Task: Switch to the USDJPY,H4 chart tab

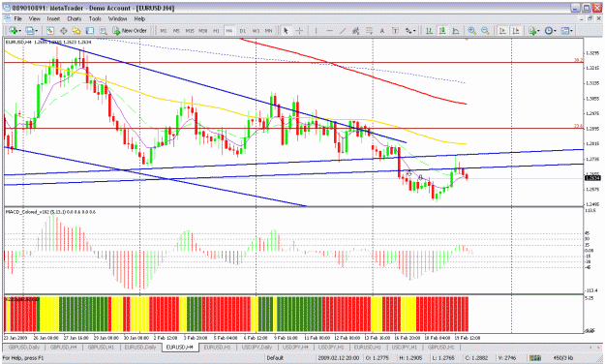Action: pyautogui.click(x=295, y=347)
